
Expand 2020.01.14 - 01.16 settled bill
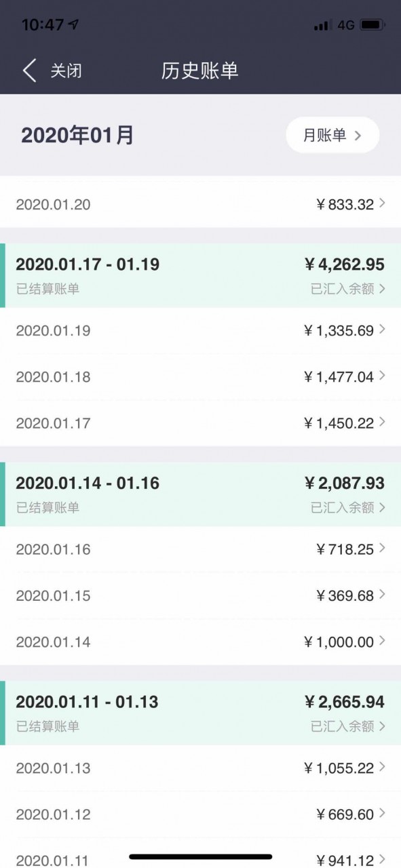click(200, 494)
